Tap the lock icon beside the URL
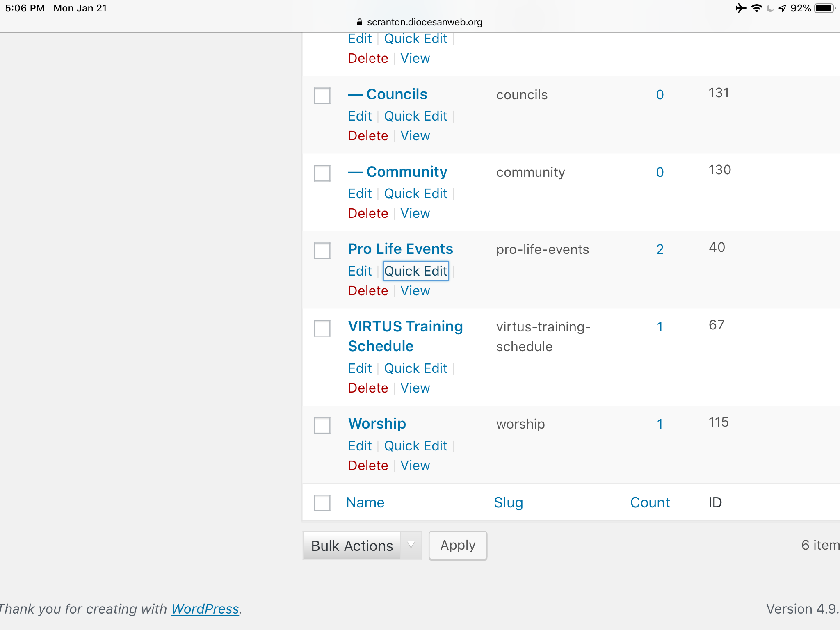The image size is (840, 630). 360,22
